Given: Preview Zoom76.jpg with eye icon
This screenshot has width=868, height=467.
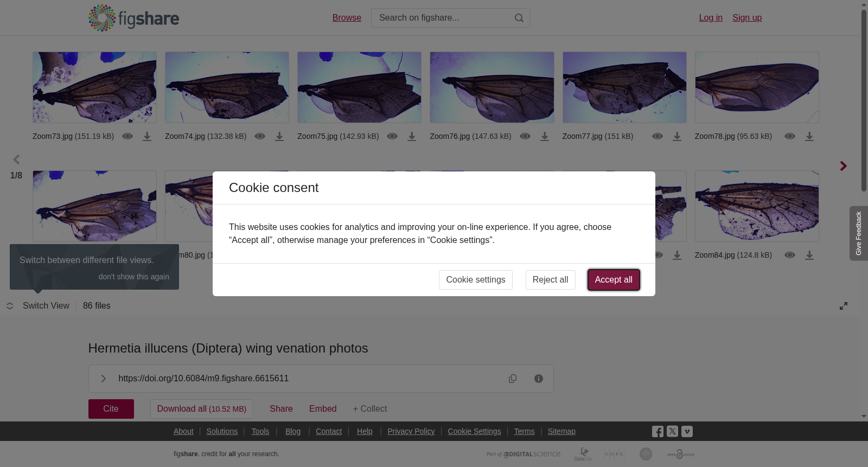Looking at the screenshot, I should pyautogui.click(x=525, y=136).
